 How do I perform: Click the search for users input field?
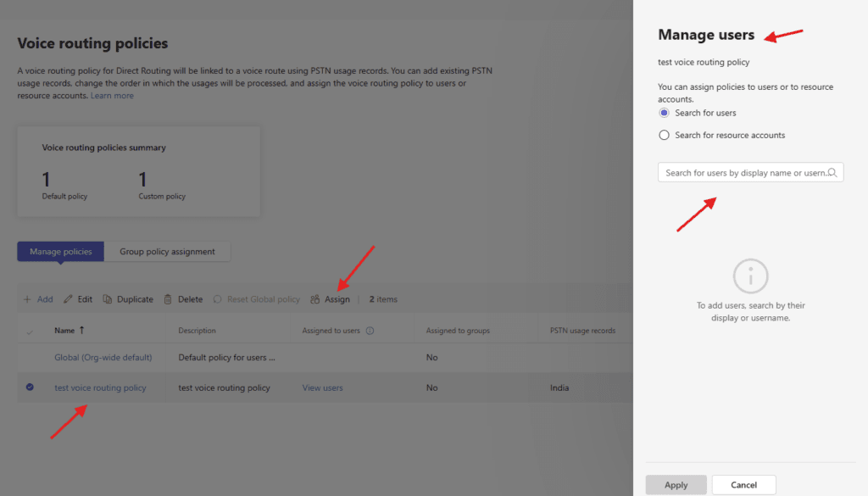tap(743, 173)
